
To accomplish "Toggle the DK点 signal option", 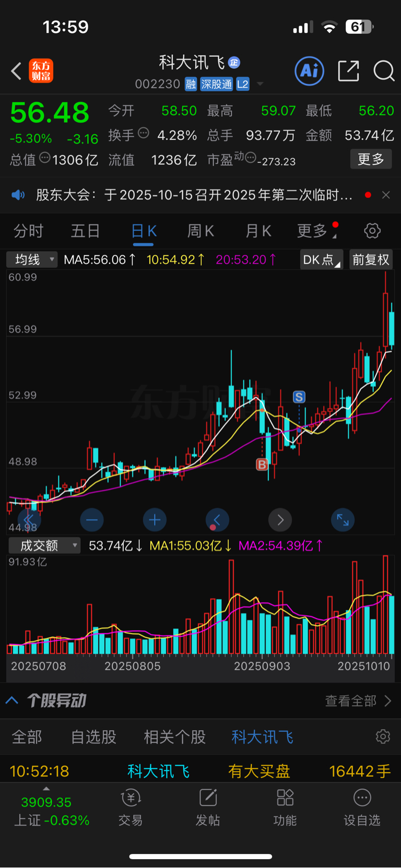I will (x=322, y=259).
